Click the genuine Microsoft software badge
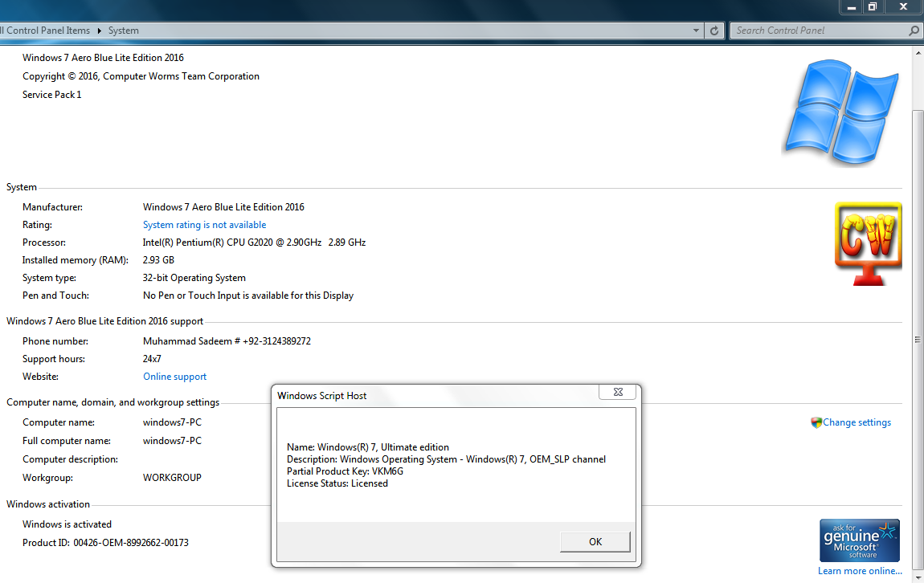 click(859, 540)
